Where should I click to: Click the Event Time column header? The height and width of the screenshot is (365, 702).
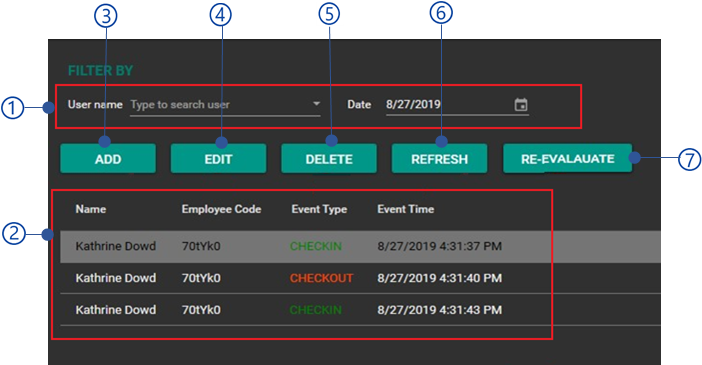click(x=406, y=209)
